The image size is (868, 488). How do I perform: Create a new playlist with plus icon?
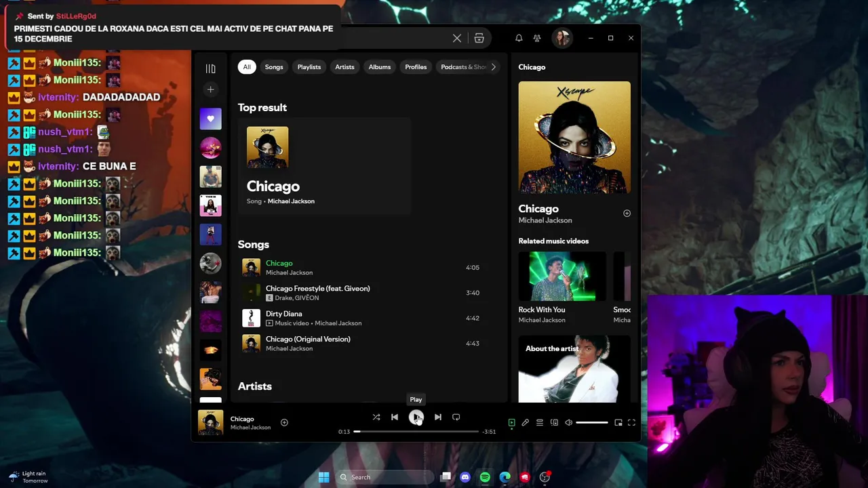pyautogui.click(x=210, y=89)
